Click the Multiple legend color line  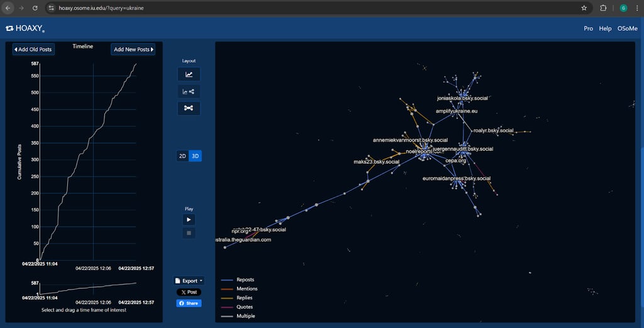click(x=226, y=316)
